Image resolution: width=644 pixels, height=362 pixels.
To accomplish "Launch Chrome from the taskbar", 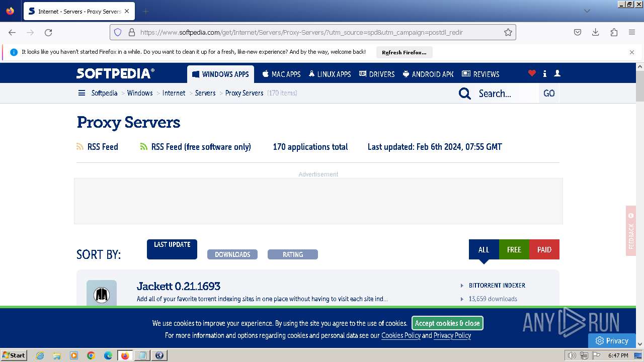I will [91, 355].
